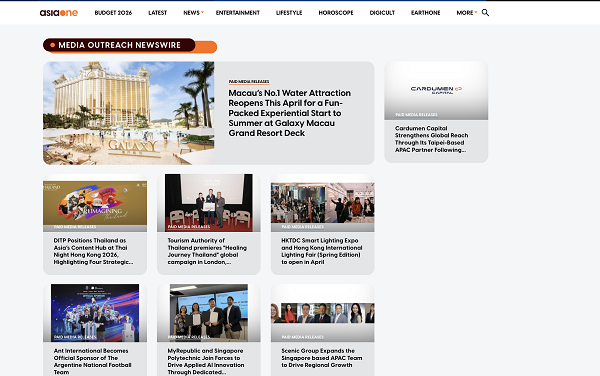Image resolution: width=600 pixels, height=376 pixels.
Task: Expand the NEWS dropdown arrow
Action: (x=202, y=13)
